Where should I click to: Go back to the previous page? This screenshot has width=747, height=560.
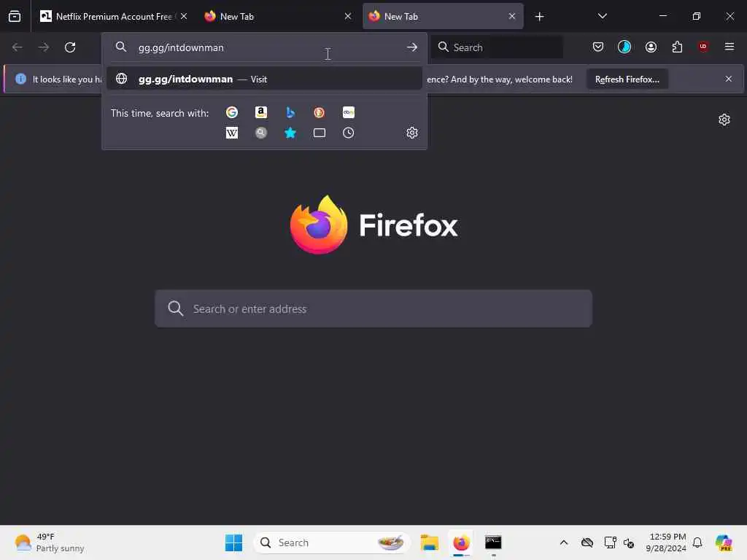click(x=18, y=47)
